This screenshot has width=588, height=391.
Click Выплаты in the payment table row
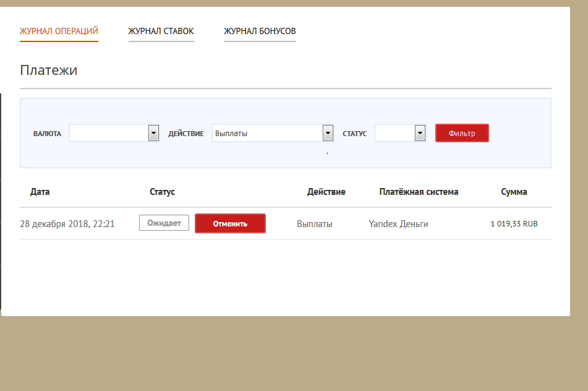(314, 224)
